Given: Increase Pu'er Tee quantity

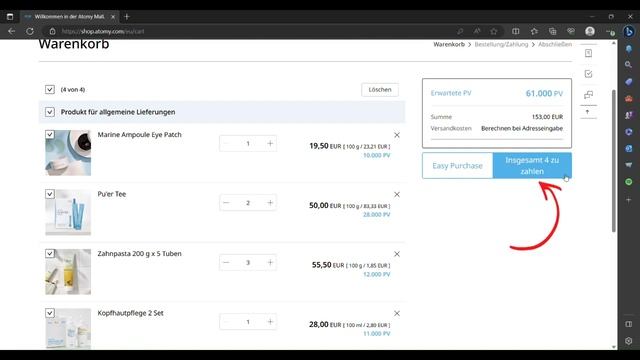Looking at the screenshot, I should 270,203.
